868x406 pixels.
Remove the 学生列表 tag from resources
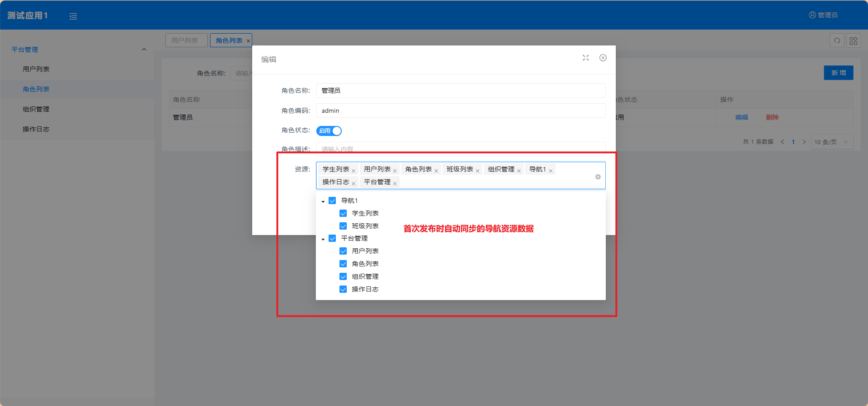[354, 171]
